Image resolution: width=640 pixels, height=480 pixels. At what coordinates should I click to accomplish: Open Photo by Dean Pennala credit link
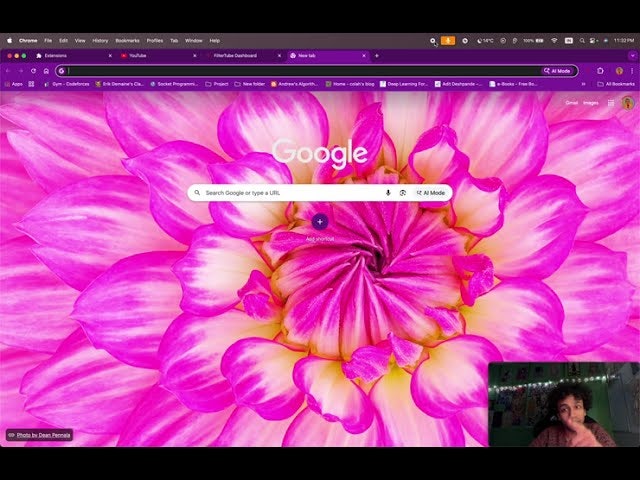(40, 435)
